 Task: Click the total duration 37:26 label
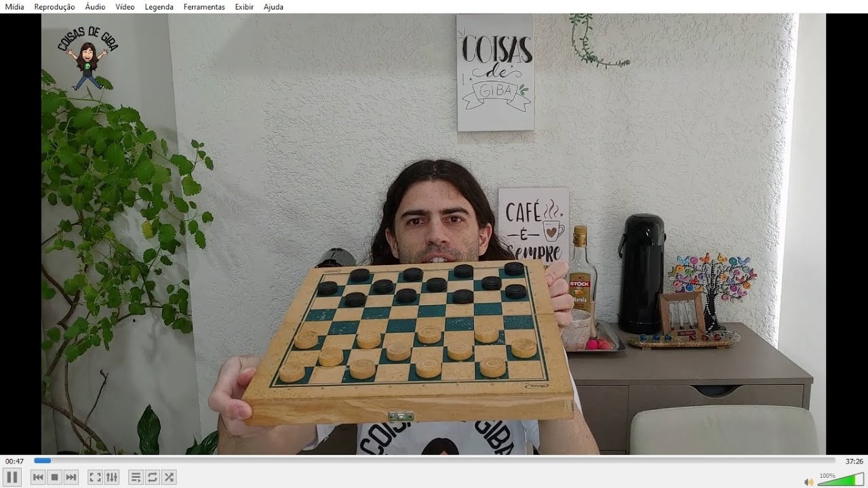coord(854,461)
